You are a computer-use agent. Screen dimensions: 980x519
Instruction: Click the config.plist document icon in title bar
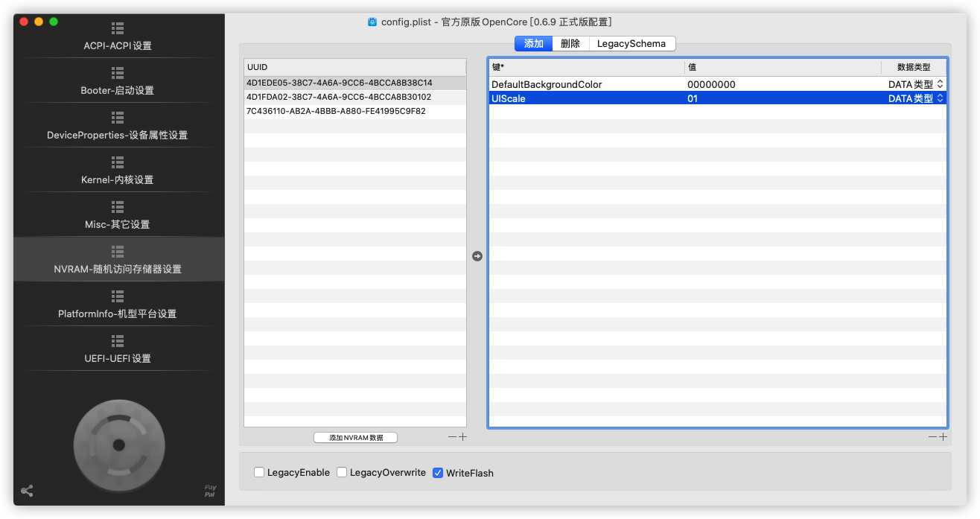coord(372,22)
